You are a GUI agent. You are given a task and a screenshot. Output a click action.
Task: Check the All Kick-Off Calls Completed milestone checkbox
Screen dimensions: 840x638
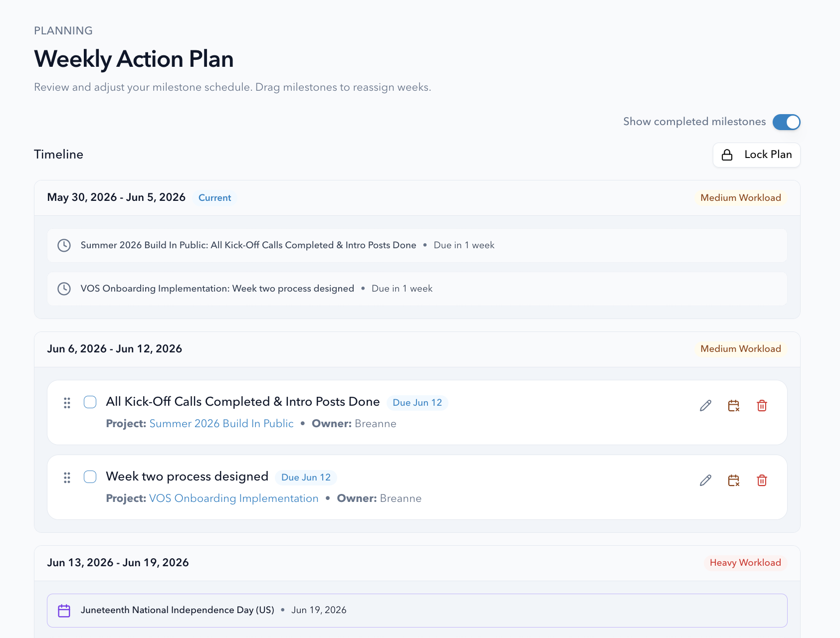tap(90, 402)
